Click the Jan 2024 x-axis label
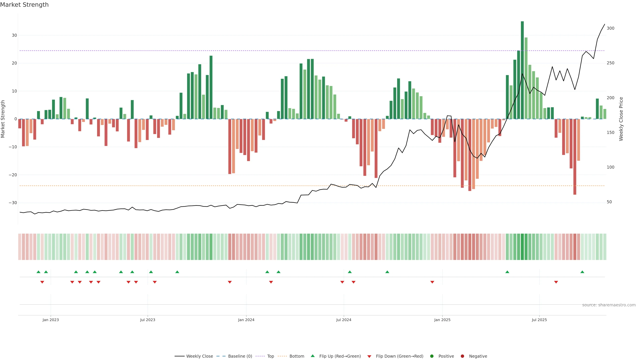 click(x=246, y=320)
